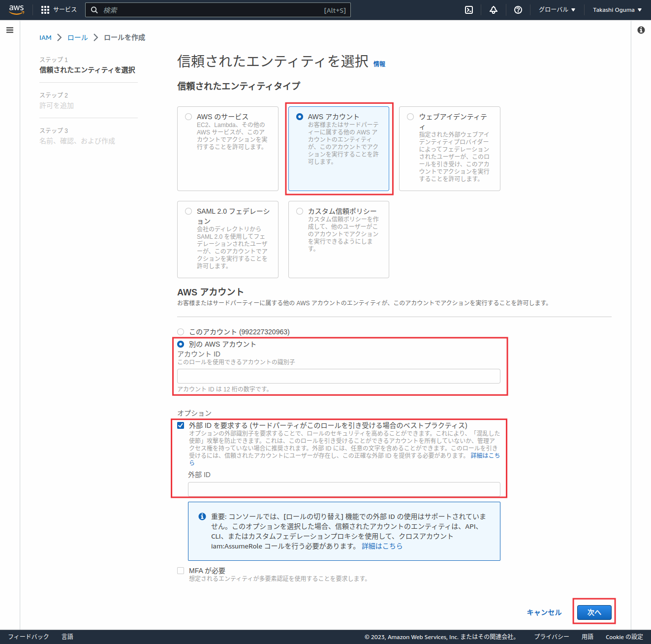The height and width of the screenshot is (644, 651).
Task: Open the help question mark icon
Action: [518, 10]
